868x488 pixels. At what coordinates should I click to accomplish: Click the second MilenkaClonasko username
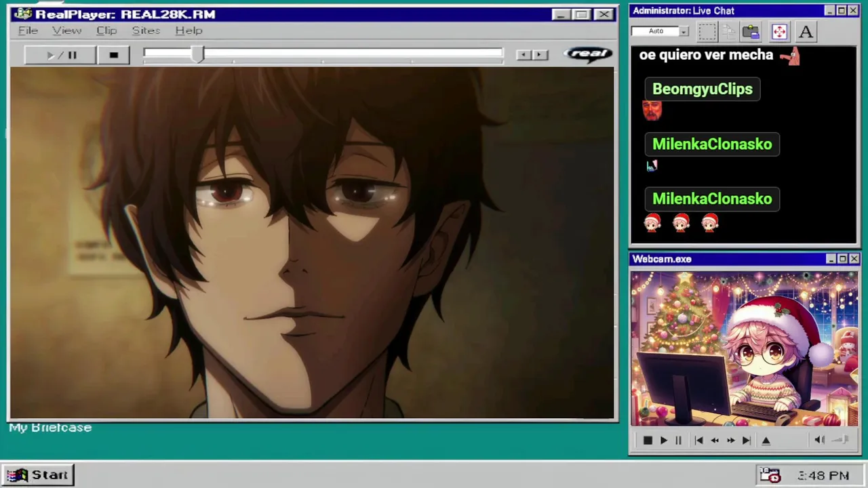(x=712, y=199)
